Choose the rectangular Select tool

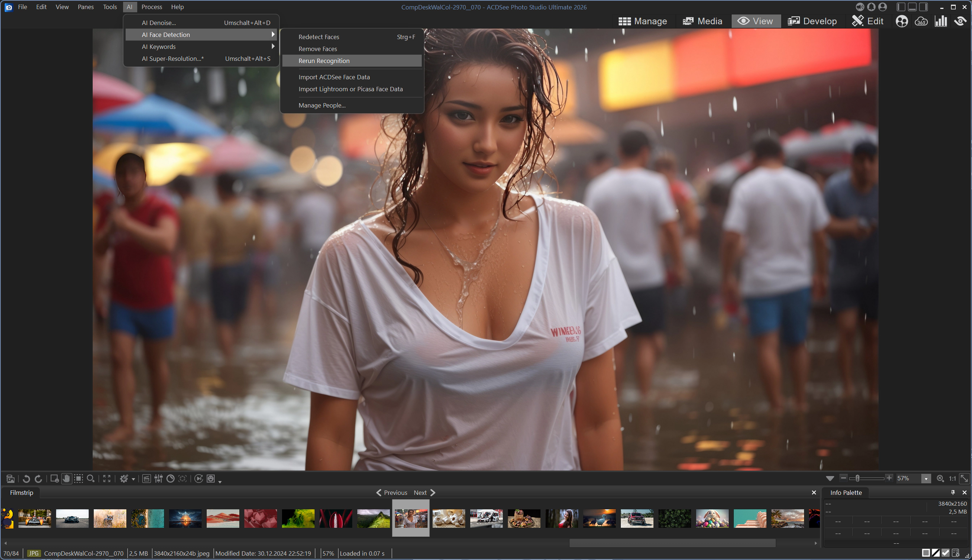pos(79,479)
